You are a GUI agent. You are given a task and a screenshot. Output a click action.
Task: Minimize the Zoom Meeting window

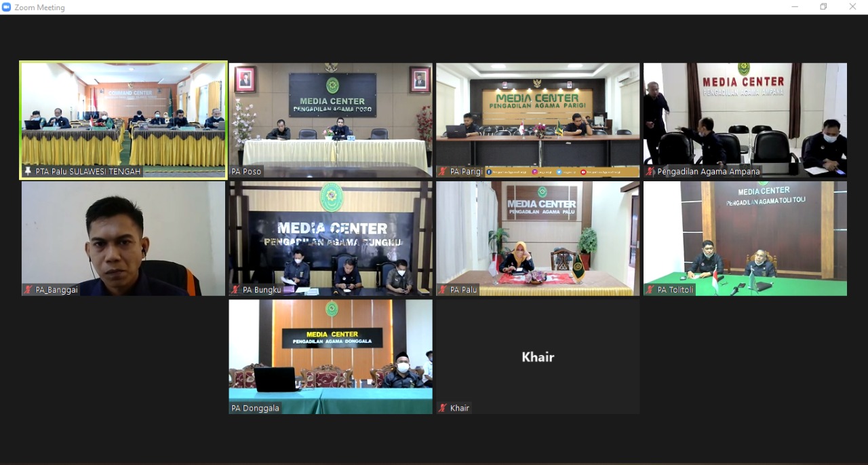[x=795, y=7]
